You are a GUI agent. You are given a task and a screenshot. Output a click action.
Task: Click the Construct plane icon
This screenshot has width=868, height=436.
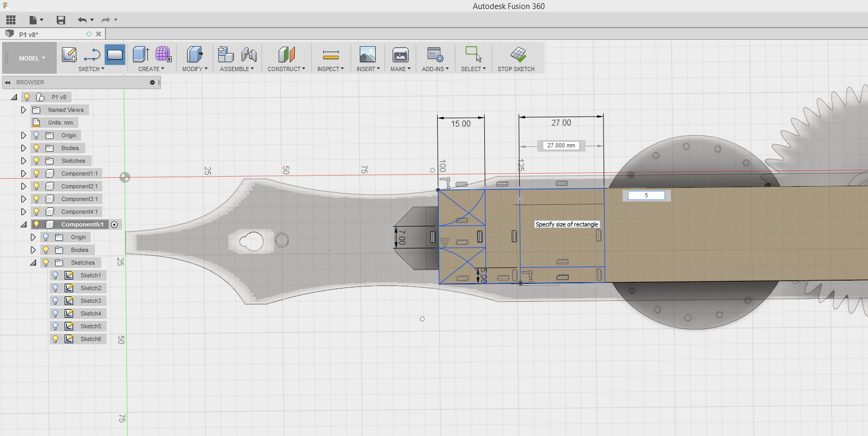(x=286, y=54)
